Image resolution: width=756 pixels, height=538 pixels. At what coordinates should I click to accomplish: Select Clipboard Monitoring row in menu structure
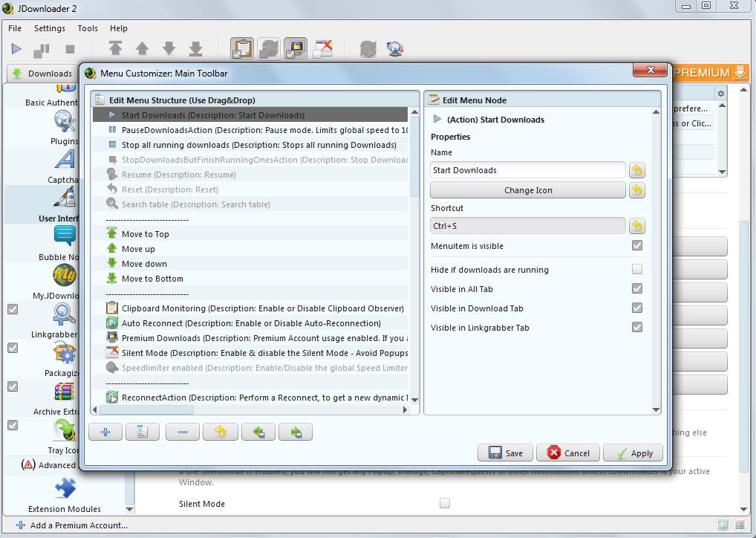tap(250, 308)
